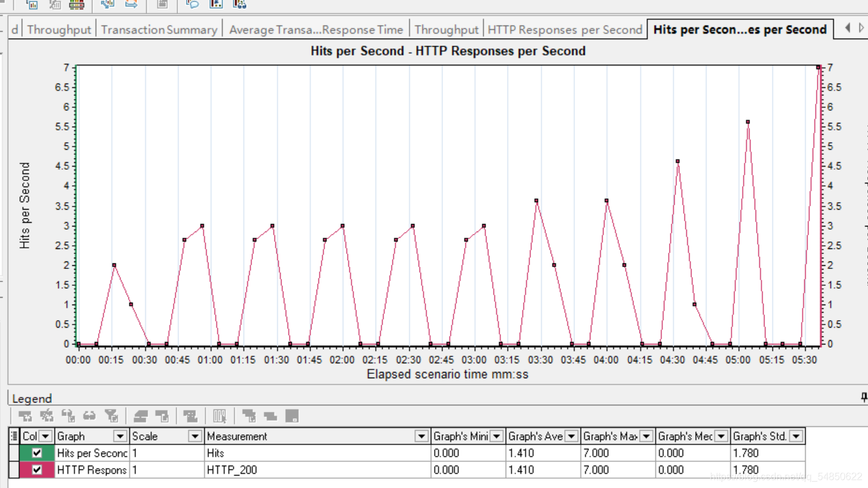Click the seventh Legend toolbar icon
The image size is (868, 488).
162,416
